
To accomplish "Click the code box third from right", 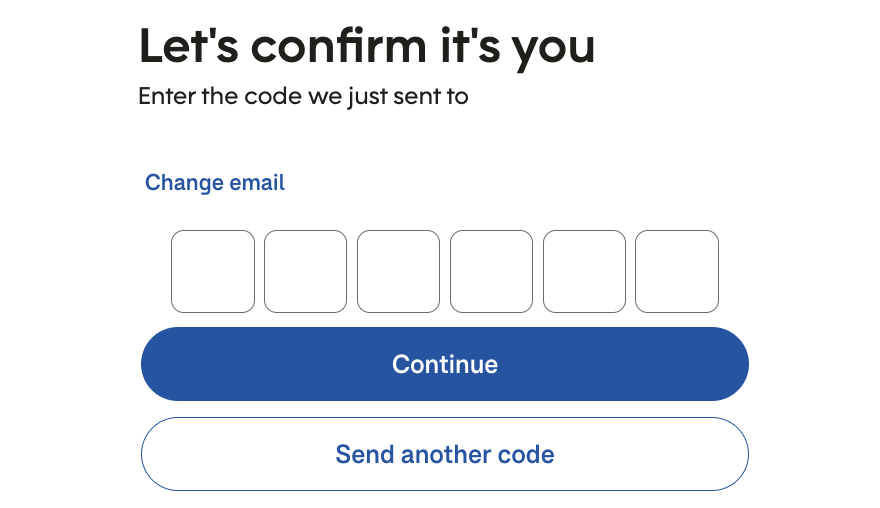I will click(x=491, y=271).
